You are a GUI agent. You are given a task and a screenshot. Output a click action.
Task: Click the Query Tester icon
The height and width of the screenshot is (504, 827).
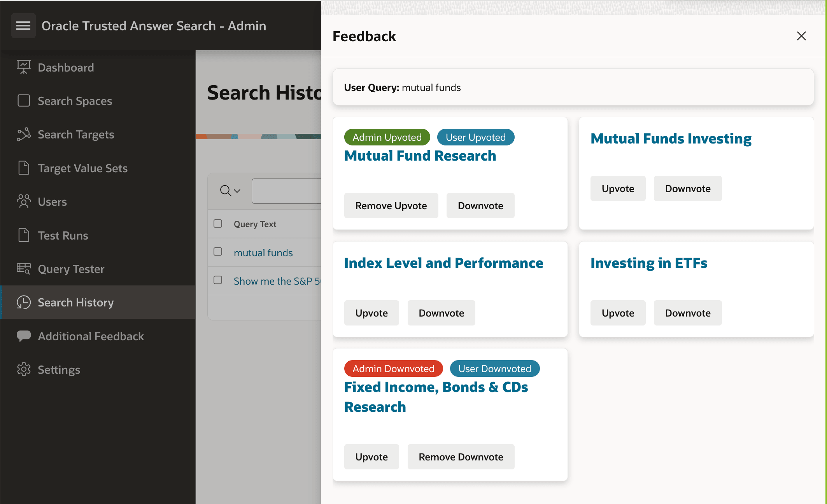pos(24,269)
